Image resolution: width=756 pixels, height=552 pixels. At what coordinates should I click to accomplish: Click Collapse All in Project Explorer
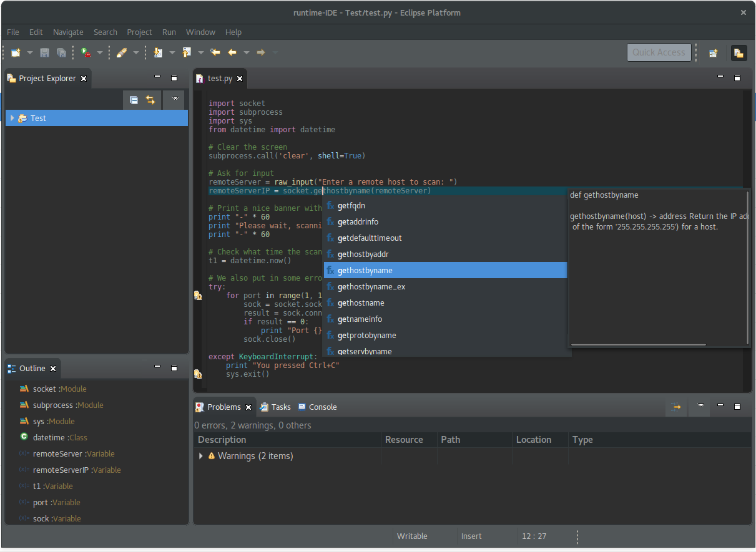[134, 100]
